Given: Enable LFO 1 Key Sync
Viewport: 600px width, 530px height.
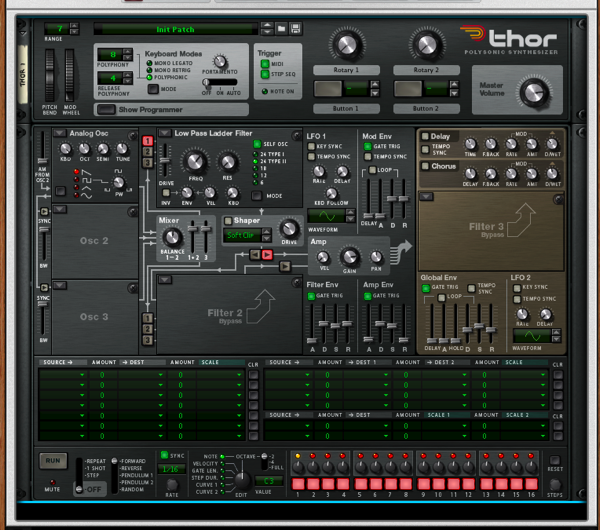Looking at the screenshot, I should point(311,146).
